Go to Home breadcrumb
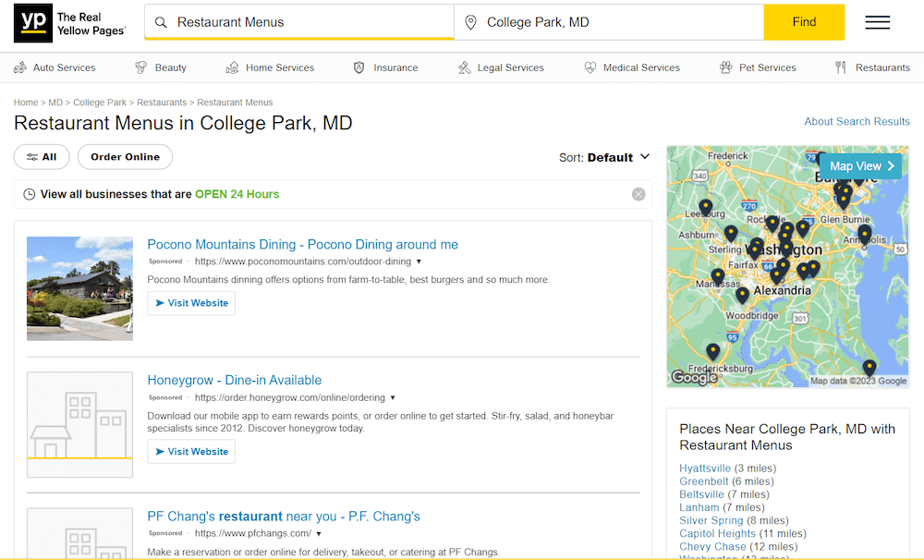 click(x=26, y=103)
